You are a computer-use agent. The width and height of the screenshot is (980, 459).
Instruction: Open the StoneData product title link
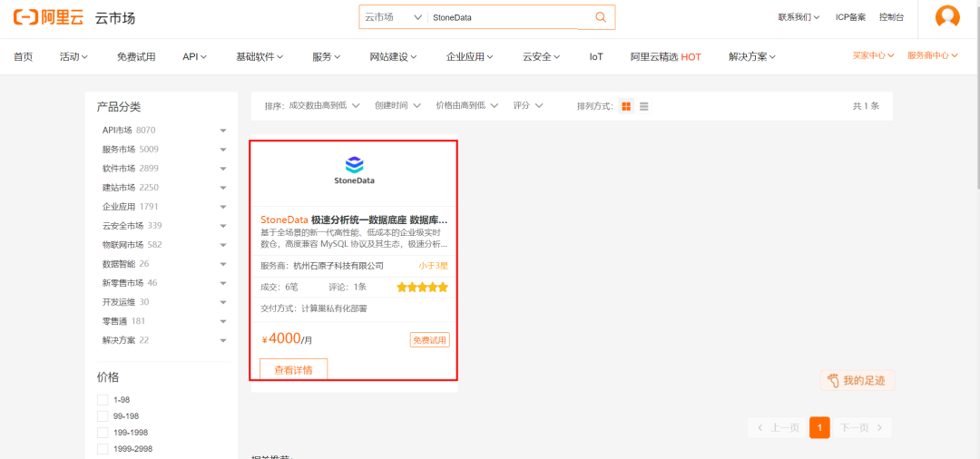coord(354,220)
